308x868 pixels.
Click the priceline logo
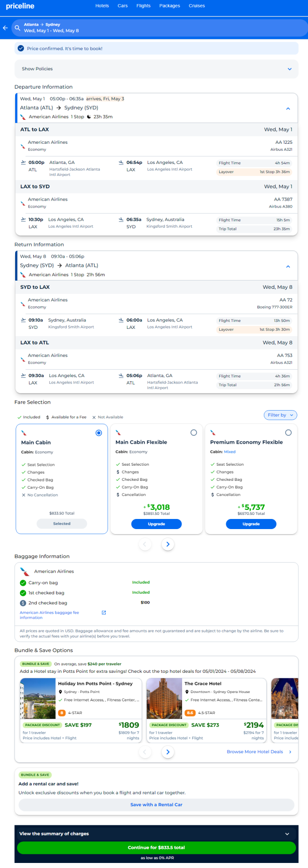pos(20,6)
